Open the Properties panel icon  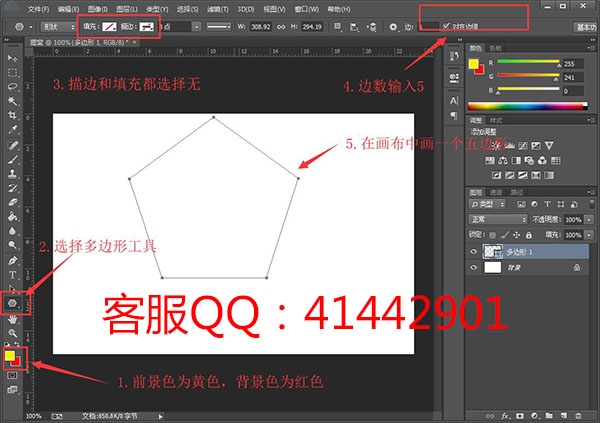[454, 78]
